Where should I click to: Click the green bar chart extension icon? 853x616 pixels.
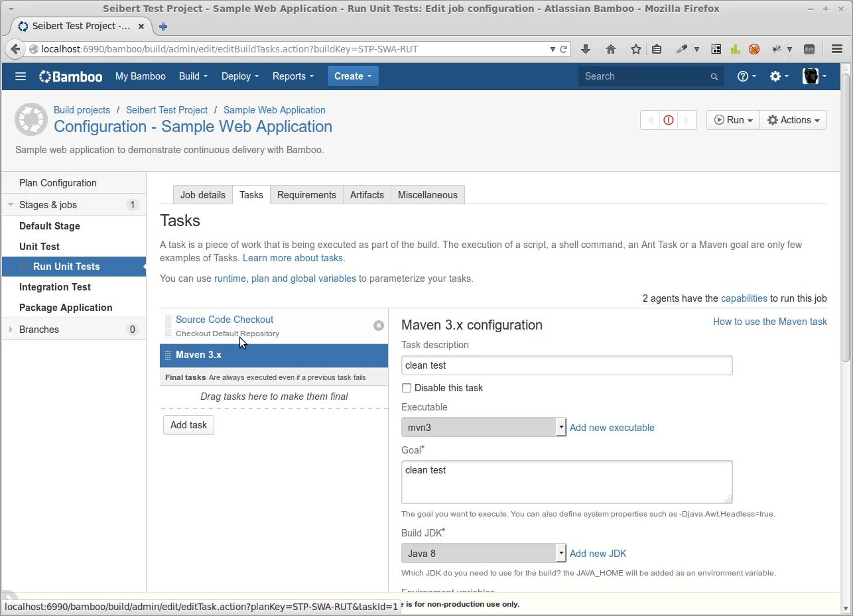[x=735, y=49]
